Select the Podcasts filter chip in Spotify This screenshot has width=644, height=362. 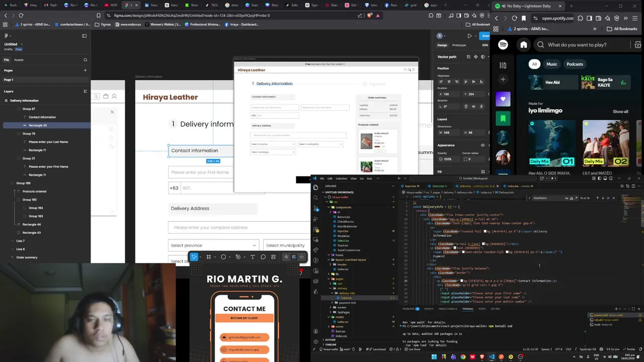pyautogui.click(x=575, y=64)
